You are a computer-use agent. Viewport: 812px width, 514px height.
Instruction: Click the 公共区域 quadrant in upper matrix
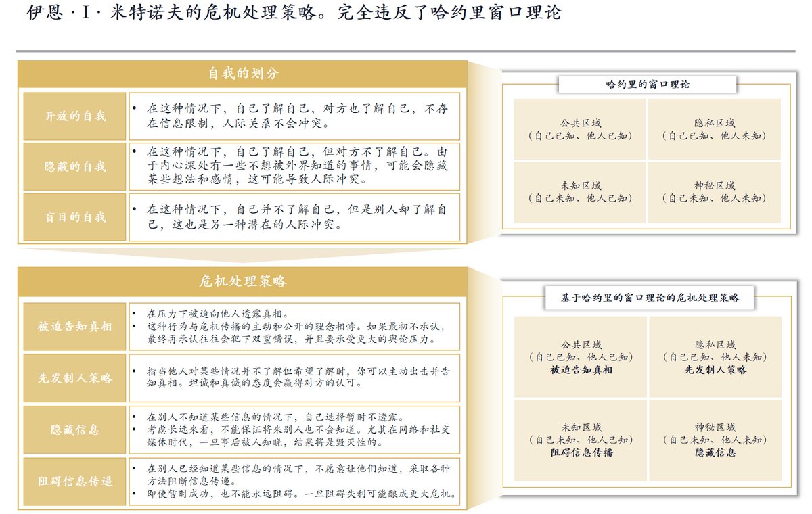(580, 129)
